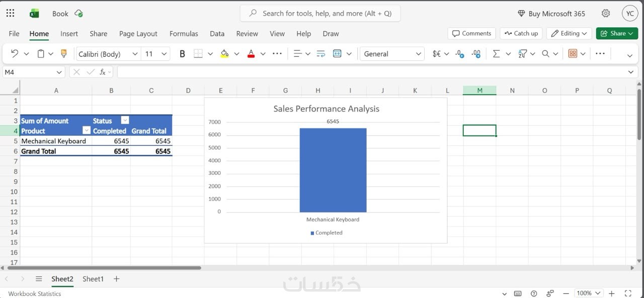The image size is (644, 298).
Task: Toggle Wrap Text
Action: pyautogui.click(x=320, y=54)
